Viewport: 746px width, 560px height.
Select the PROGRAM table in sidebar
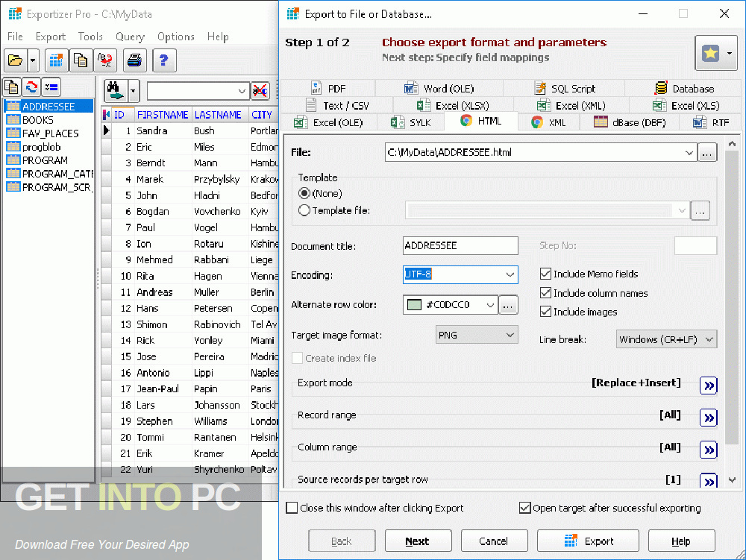click(45, 160)
